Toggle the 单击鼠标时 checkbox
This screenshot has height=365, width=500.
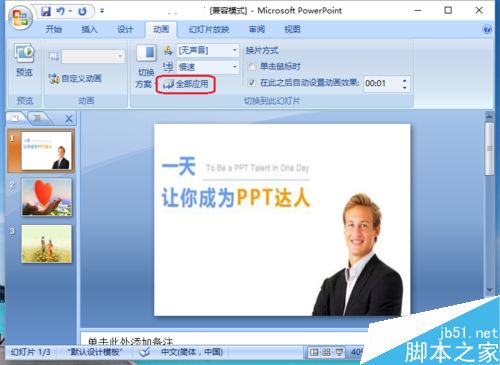pos(252,67)
